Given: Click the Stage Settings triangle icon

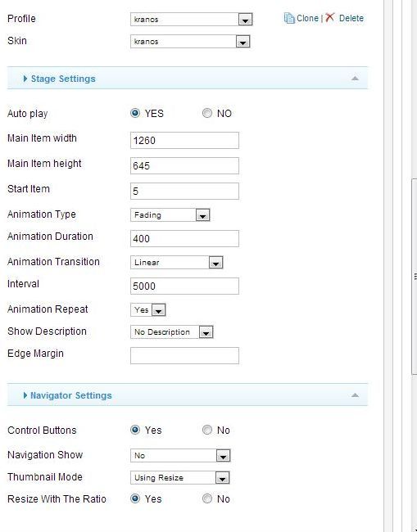Looking at the screenshot, I should click(25, 79).
